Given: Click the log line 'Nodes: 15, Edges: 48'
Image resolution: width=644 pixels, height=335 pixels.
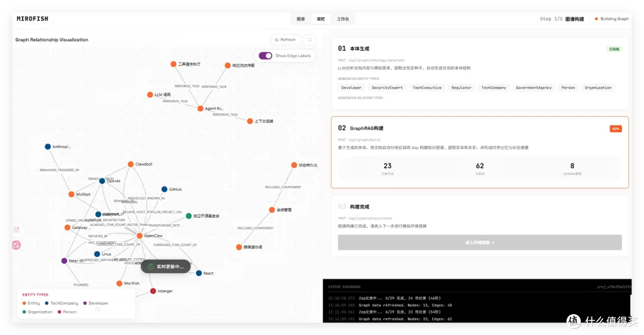Looking at the screenshot, I should click(x=390, y=305).
